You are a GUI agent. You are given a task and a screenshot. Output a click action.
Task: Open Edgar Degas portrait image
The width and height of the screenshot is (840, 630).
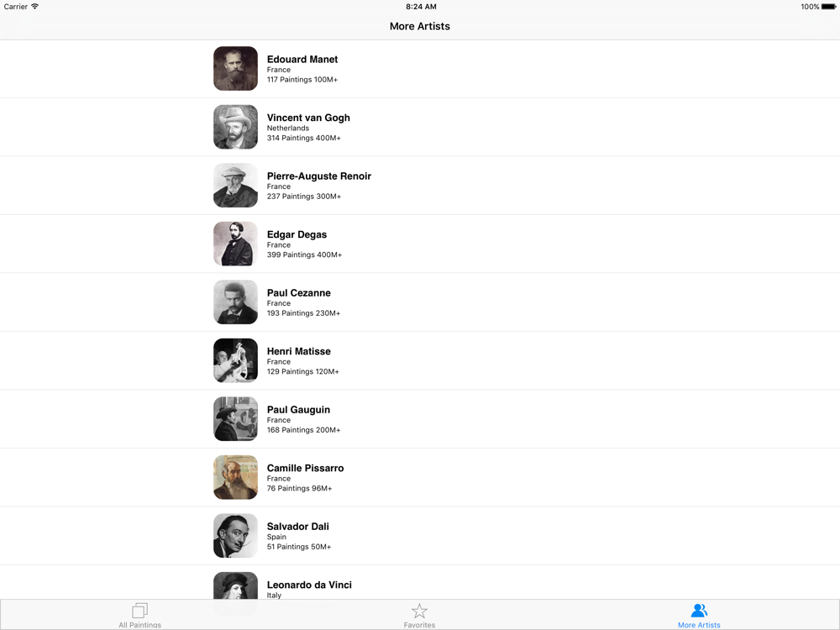pyautogui.click(x=236, y=244)
